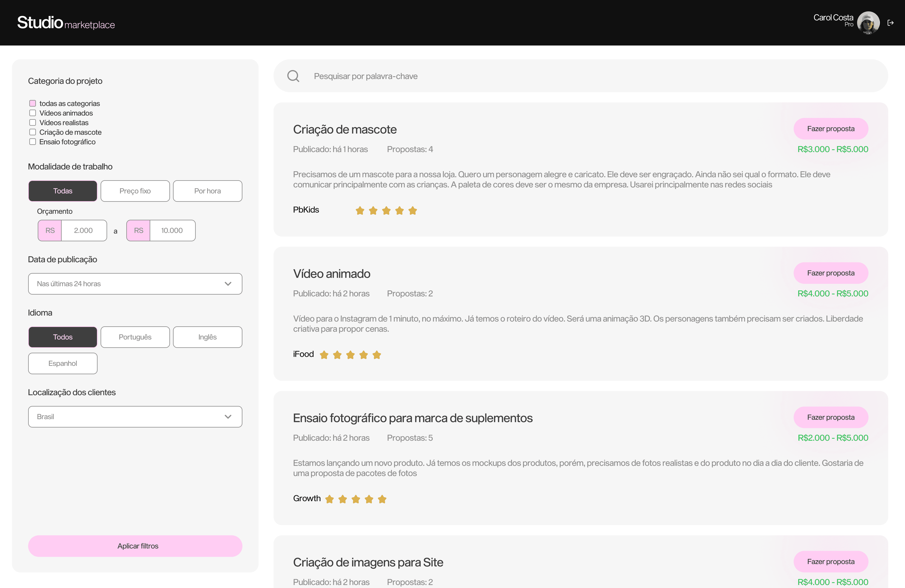Choose the Português language option
The height and width of the screenshot is (588, 905).
click(x=135, y=337)
